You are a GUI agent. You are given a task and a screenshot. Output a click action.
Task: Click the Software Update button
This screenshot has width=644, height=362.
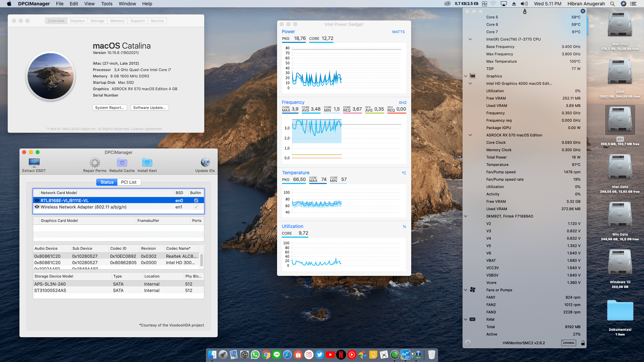149,108
